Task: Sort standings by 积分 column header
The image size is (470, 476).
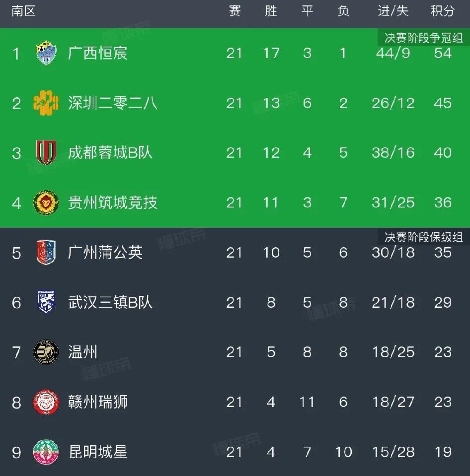Action: click(442, 11)
